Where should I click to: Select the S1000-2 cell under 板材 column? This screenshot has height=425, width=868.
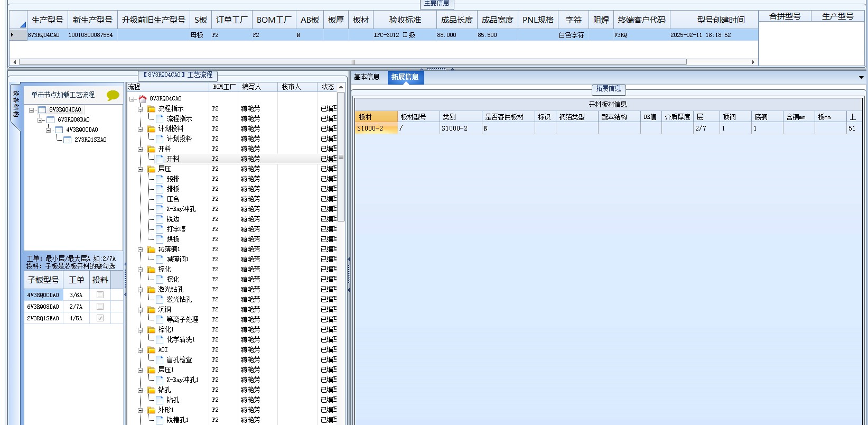click(376, 128)
